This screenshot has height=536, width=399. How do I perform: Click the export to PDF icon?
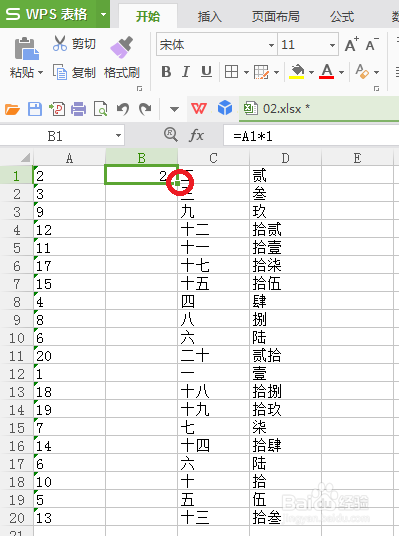coord(57,109)
